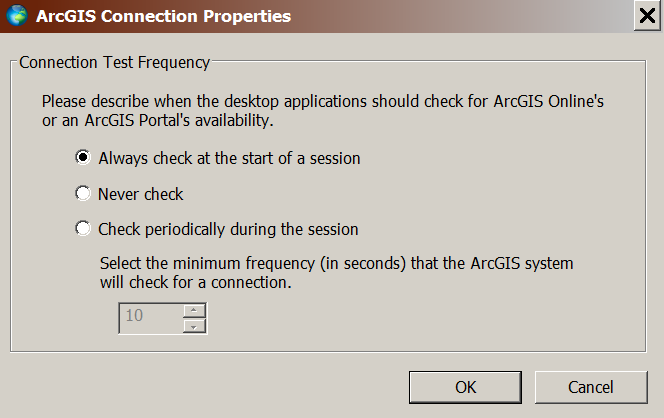Increase frequency with the spinner up arrow
The image size is (664, 418).
[195, 309]
